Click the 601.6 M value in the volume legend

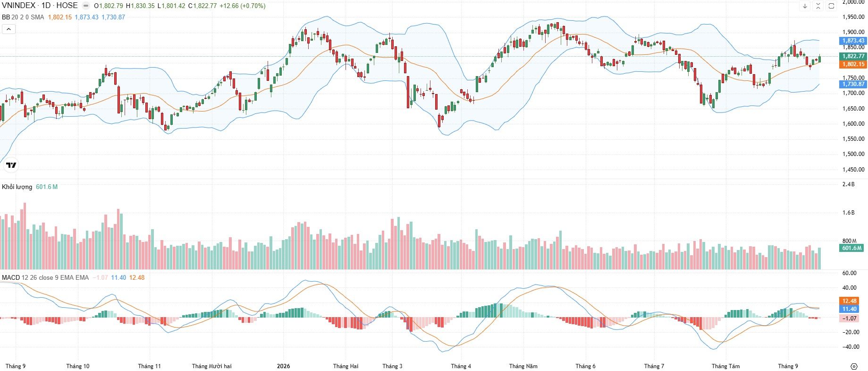(x=47, y=187)
